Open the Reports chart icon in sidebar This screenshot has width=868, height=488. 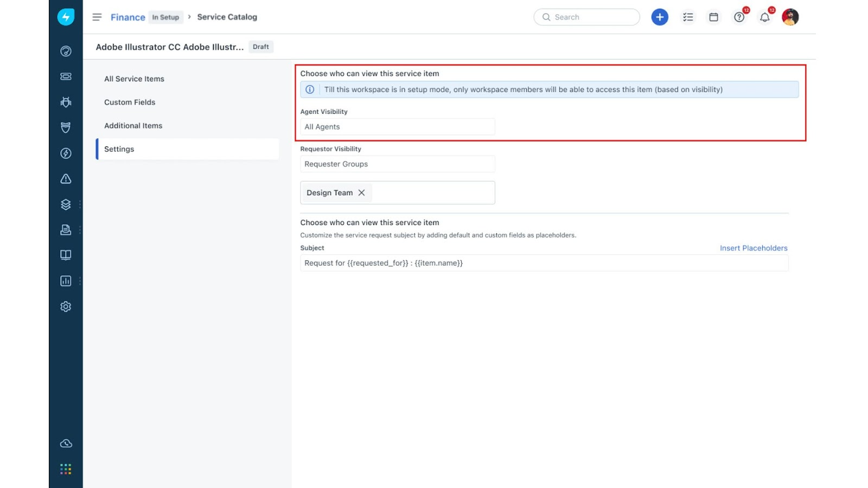(x=66, y=281)
